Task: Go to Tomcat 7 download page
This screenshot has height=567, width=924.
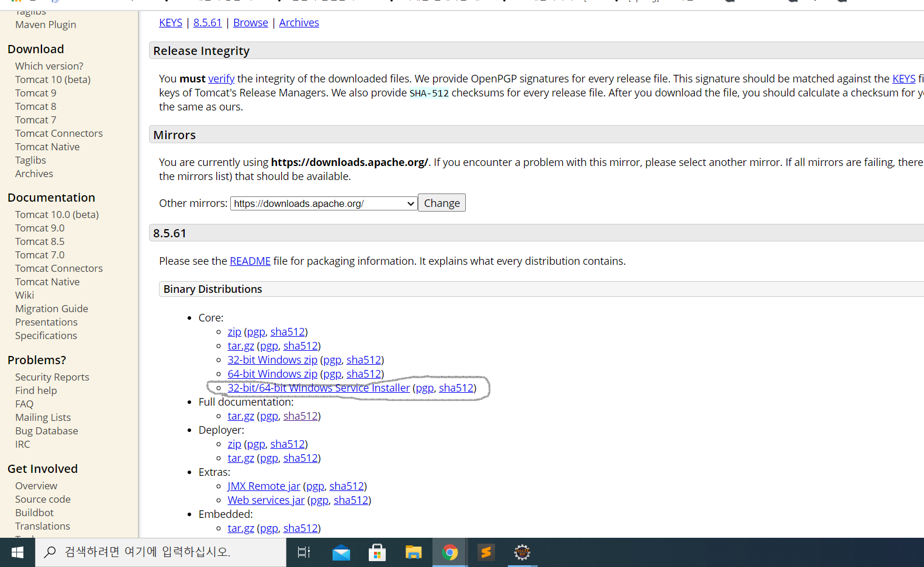Action: pyautogui.click(x=36, y=120)
